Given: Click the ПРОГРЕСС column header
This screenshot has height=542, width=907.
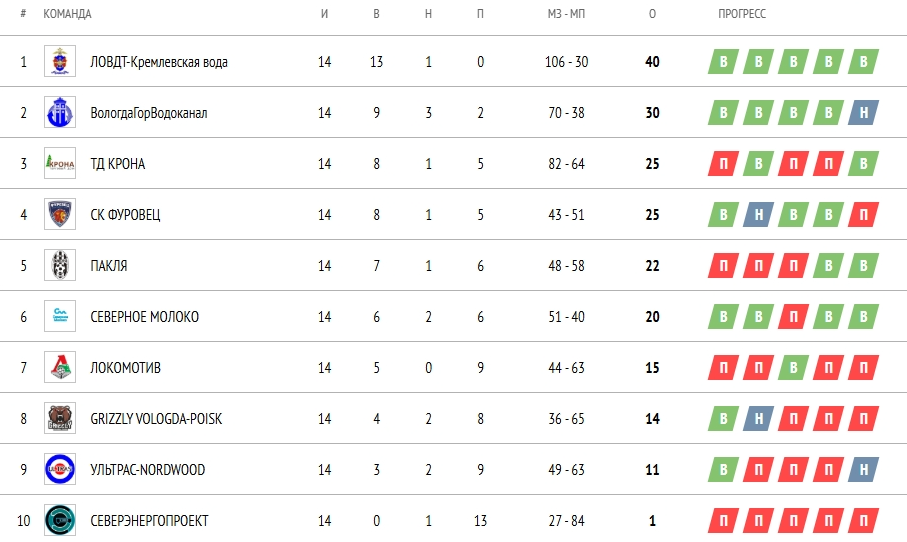Looking at the screenshot, I should point(742,14).
